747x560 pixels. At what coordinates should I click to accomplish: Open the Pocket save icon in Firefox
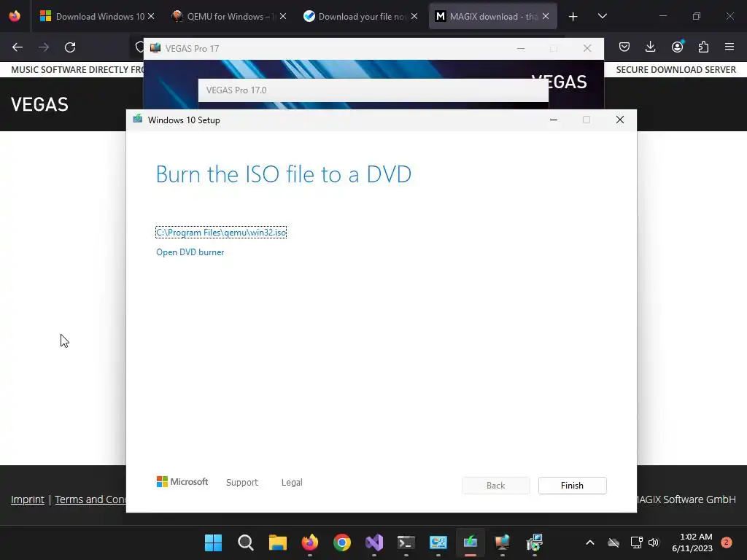[624, 47]
